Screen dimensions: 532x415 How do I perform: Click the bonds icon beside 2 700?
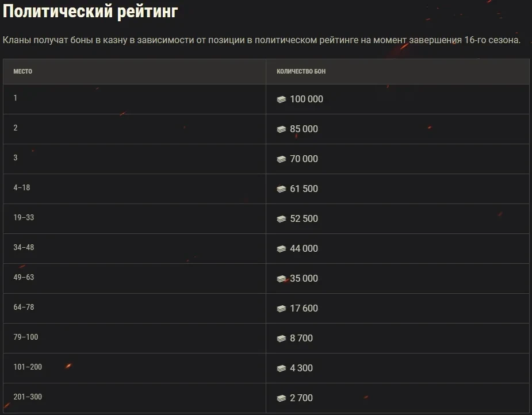tap(281, 398)
